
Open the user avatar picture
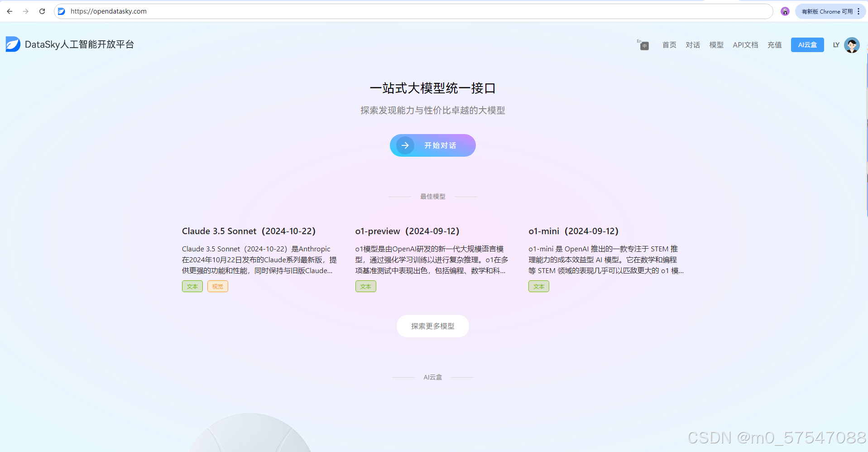[x=852, y=45]
